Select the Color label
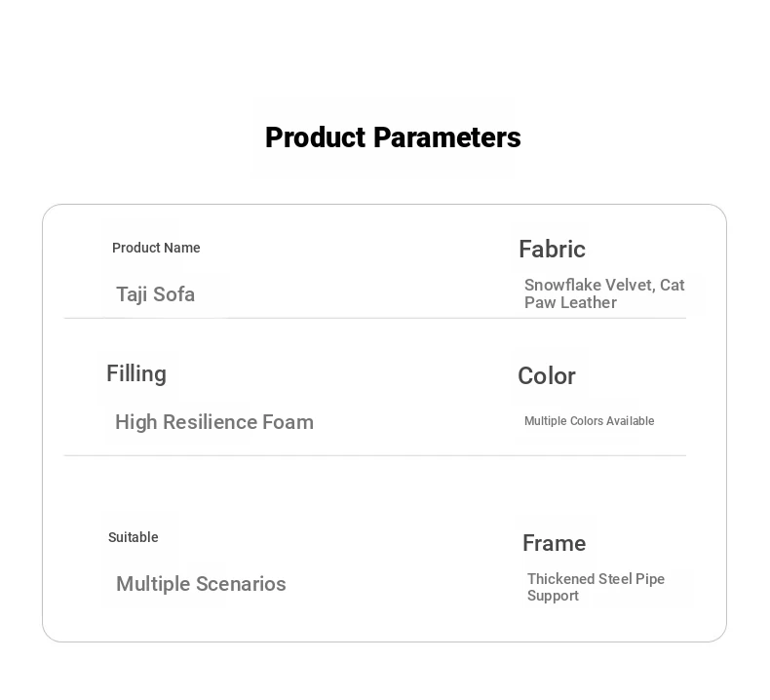This screenshot has width=770, height=700. tap(547, 375)
